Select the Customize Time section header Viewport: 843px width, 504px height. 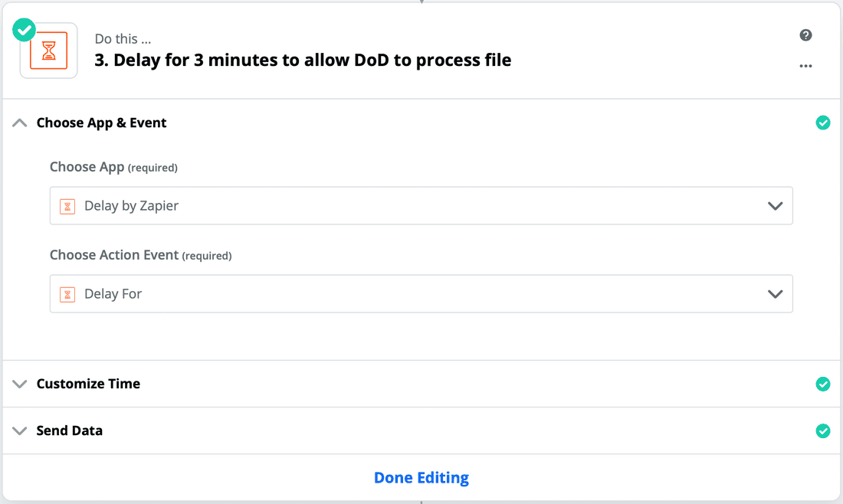coord(421,384)
